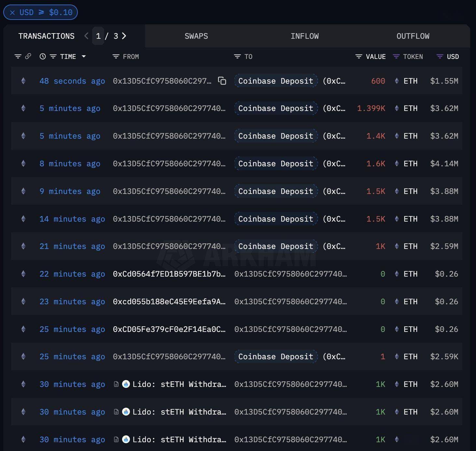This screenshot has width=476, height=451.
Task: Click the 600 ETH value
Action: click(378, 81)
